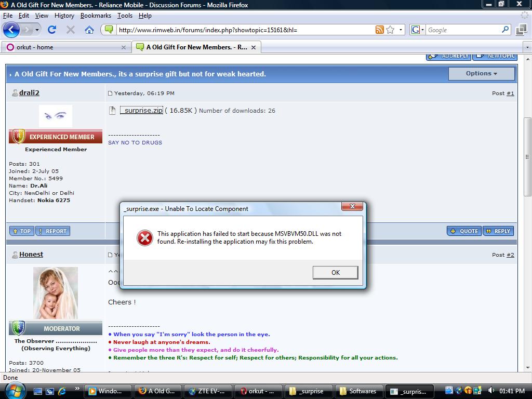Expand the address bar history dropdown
Screen dimensions: 532x399
pyautogui.click(x=401, y=30)
